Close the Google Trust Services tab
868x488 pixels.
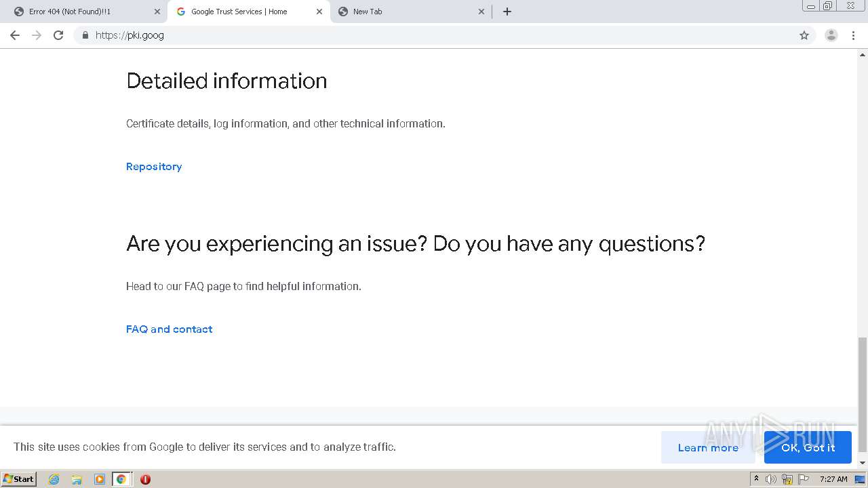click(319, 12)
